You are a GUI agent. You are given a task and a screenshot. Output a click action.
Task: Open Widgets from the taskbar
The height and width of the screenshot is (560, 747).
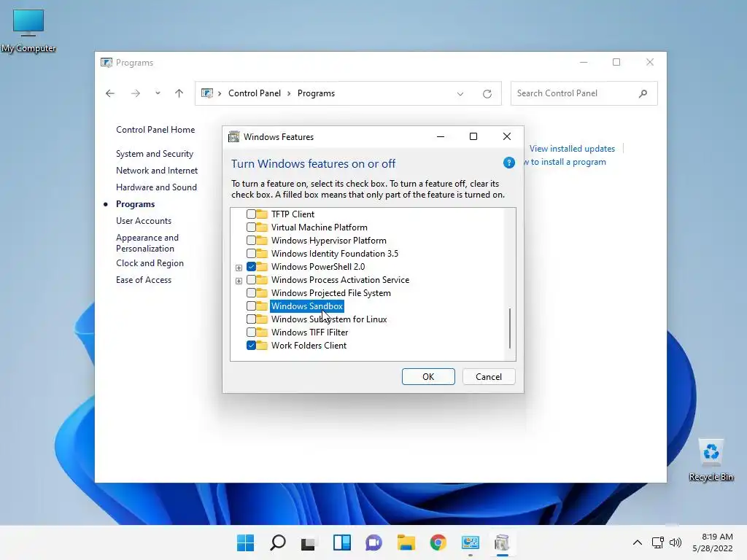[x=341, y=542]
